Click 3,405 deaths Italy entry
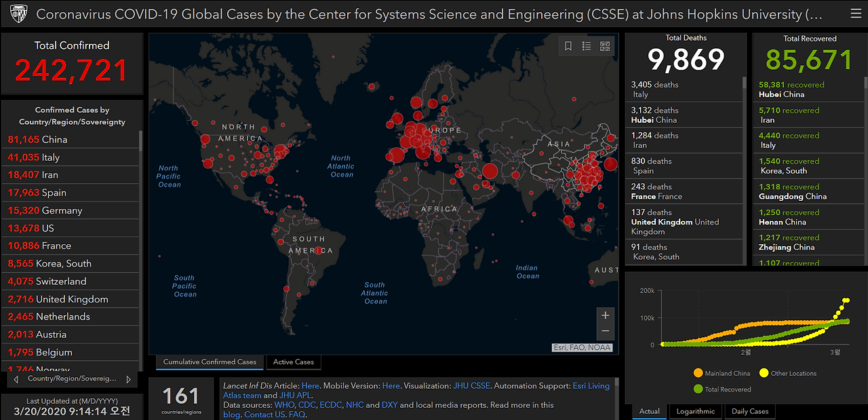This screenshot has height=420, width=868. 684,90
